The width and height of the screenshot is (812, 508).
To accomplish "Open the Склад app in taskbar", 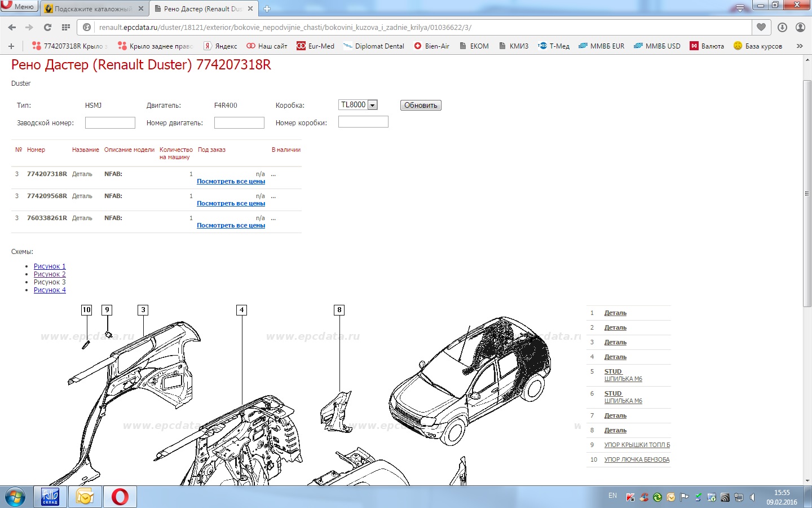I will click(x=50, y=497).
